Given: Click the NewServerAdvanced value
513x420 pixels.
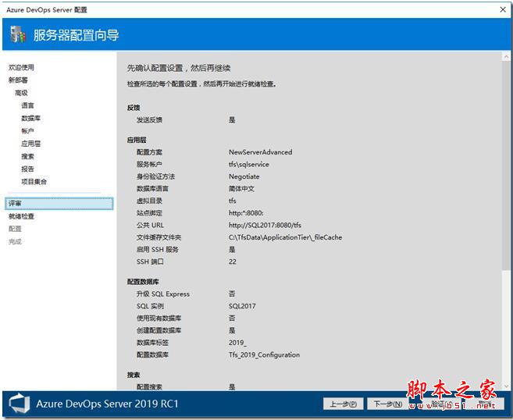Looking at the screenshot, I should click(x=261, y=152).
